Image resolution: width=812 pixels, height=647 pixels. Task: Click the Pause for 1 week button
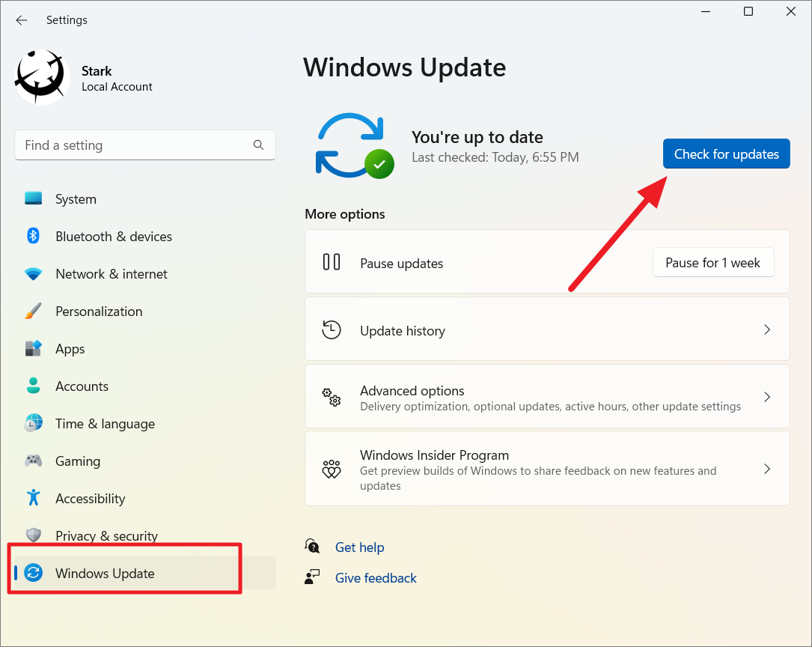pyautogui.click(x=712, y=263)
